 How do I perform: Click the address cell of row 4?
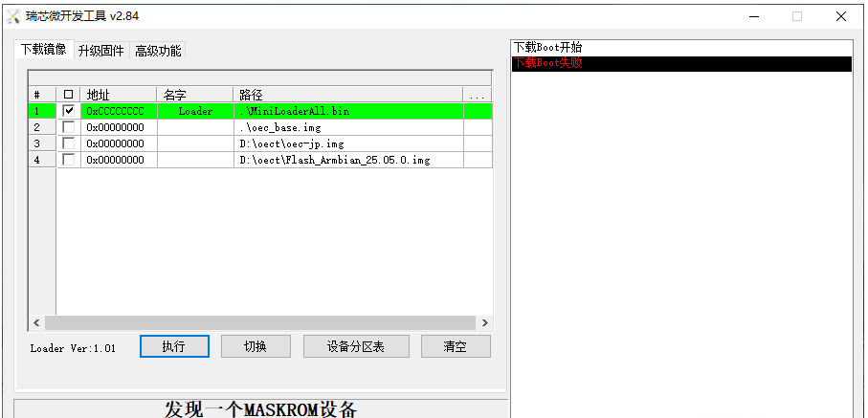point(119,160)
